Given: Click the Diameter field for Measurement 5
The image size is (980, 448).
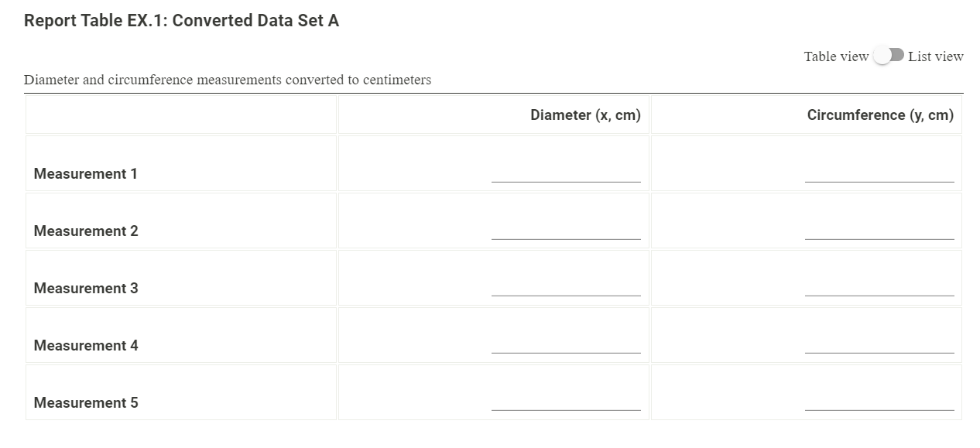Looking at the screenshot, I should pos(565,405).
